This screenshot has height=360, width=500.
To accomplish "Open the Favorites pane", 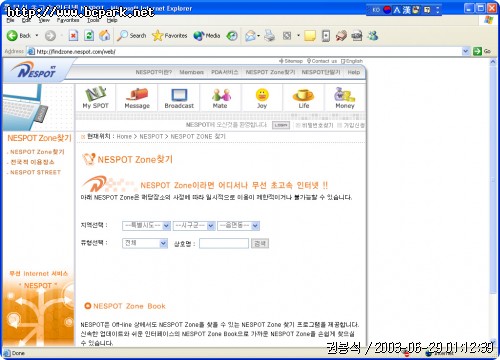I will (x=170, y=35).
